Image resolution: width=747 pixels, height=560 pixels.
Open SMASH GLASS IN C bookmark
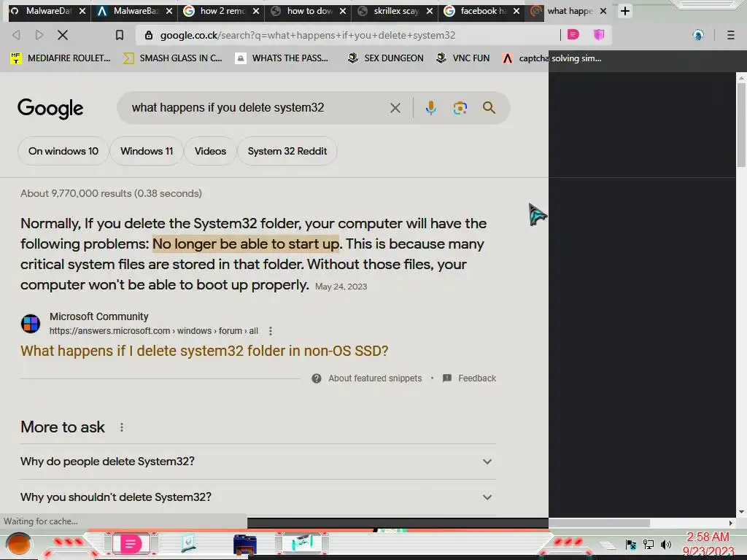pyautogui.click(x=172, y=58)
